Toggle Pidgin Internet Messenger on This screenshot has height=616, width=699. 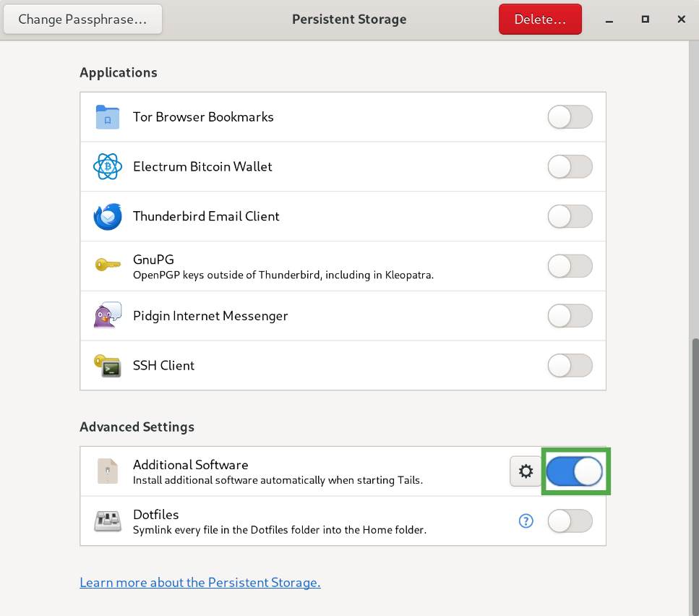pyautogui.click(x=570, y=315)
